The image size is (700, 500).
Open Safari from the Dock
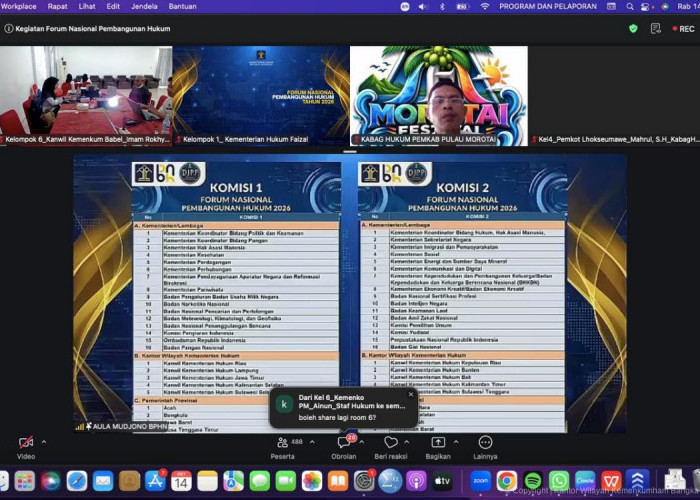coord(77,481)
